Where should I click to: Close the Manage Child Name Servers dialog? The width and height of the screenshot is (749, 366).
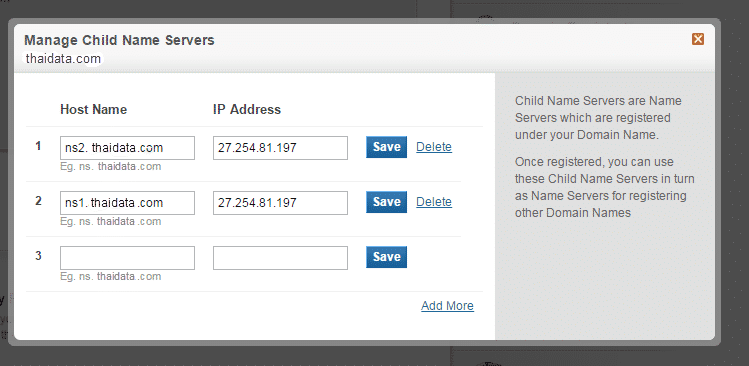(698, 39)
